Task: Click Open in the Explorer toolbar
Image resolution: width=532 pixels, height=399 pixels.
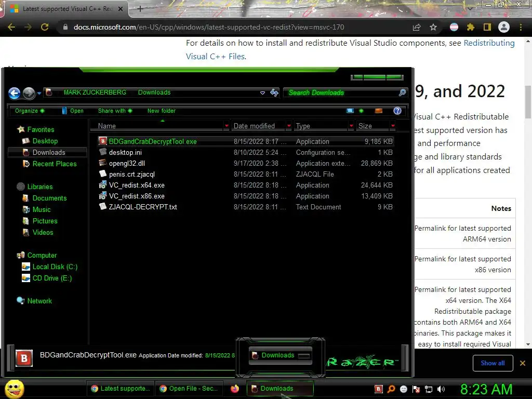Action: tap(73, 111)
